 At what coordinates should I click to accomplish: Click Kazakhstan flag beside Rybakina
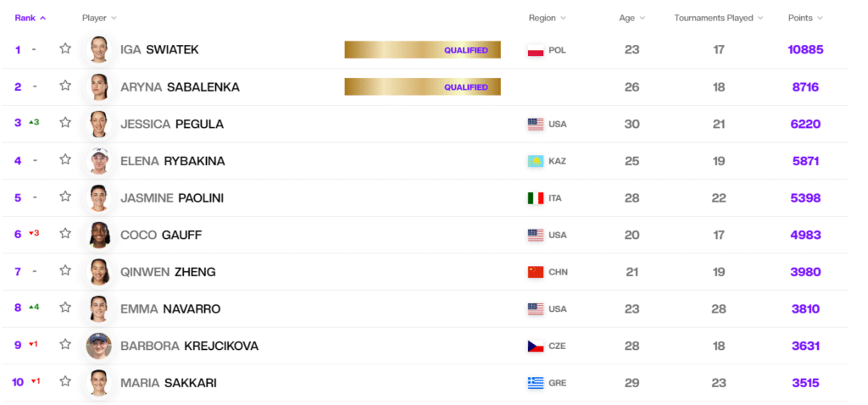point(535,161)
